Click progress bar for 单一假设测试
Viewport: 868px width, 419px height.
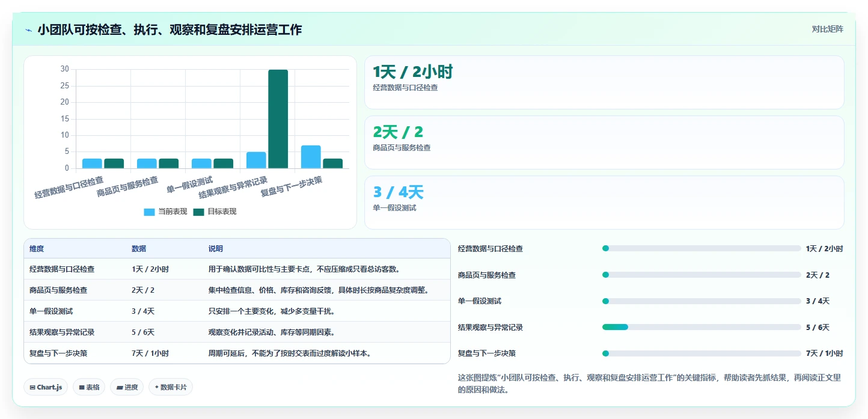point(701,301)
